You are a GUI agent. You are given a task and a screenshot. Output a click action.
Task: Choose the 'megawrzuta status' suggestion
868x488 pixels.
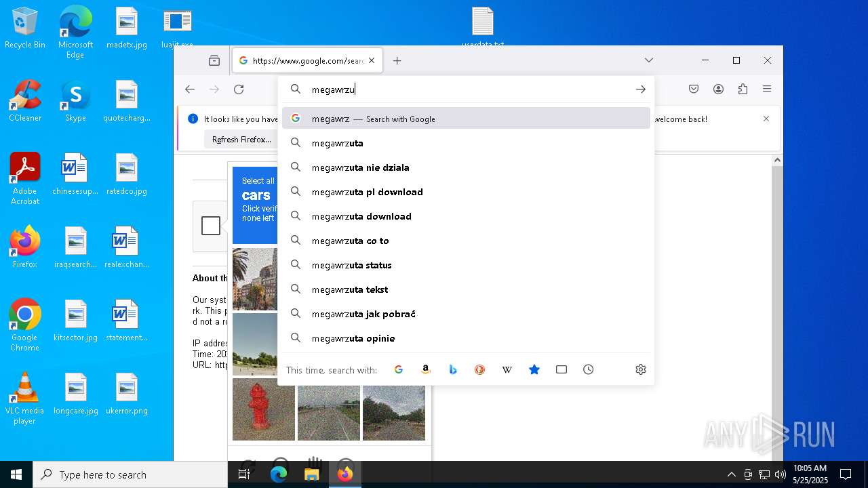467,265
